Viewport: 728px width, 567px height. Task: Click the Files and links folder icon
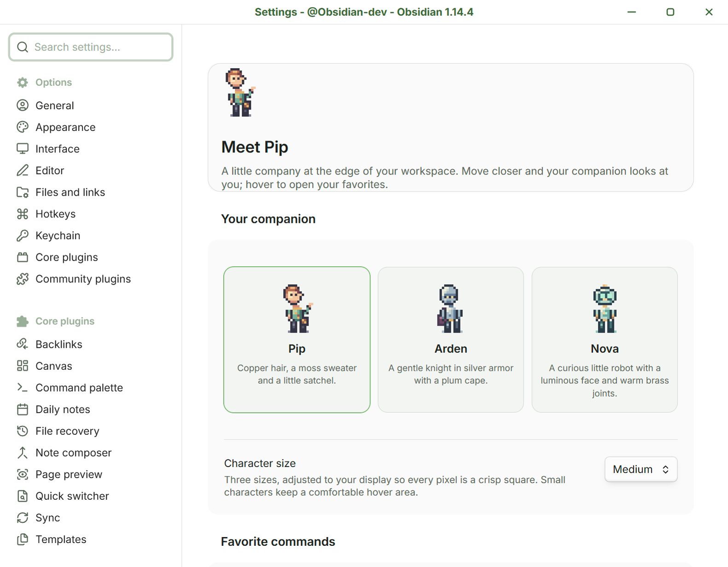coord(23,192)
